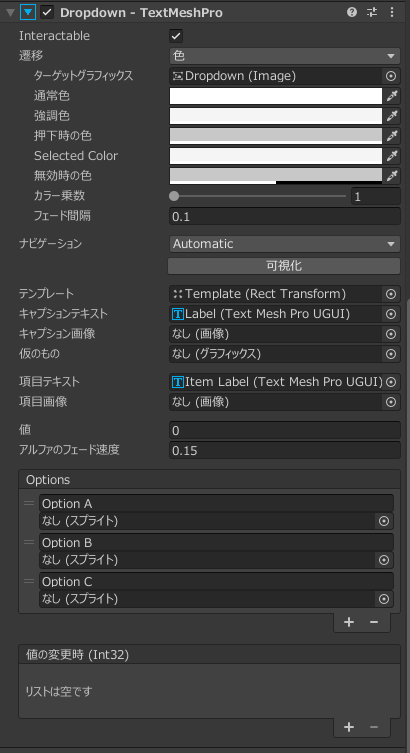Remove selected entry from Options list
This screenshot has width=410, height=753.
tap(374, 622)
